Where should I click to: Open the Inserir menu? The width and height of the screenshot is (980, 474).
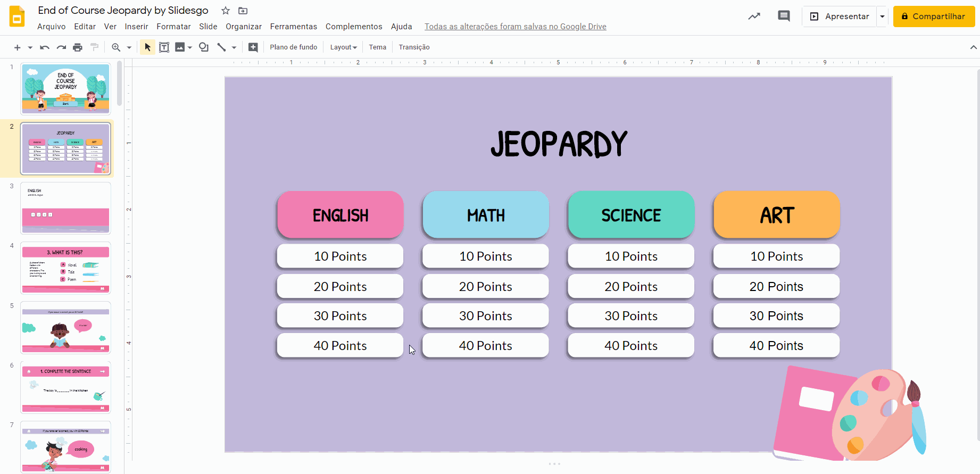pos(137,27)
